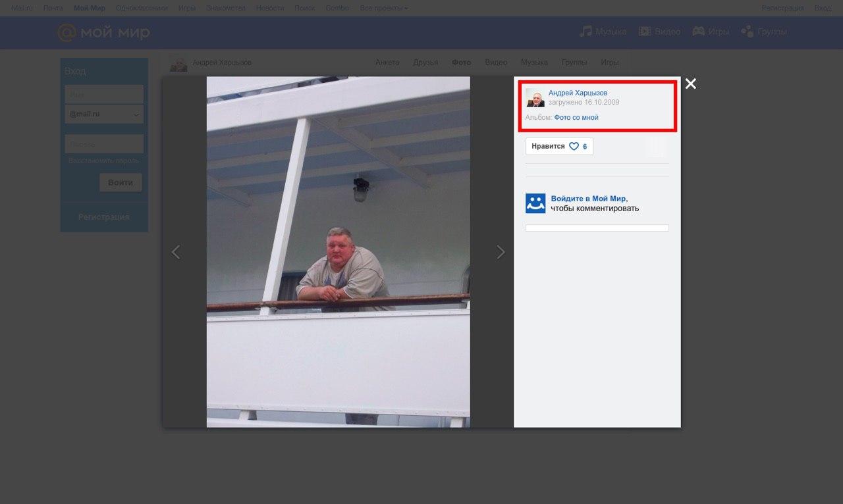Click the profile avatar beside the tabs
The image size is (843, 504).
(178, 64)
